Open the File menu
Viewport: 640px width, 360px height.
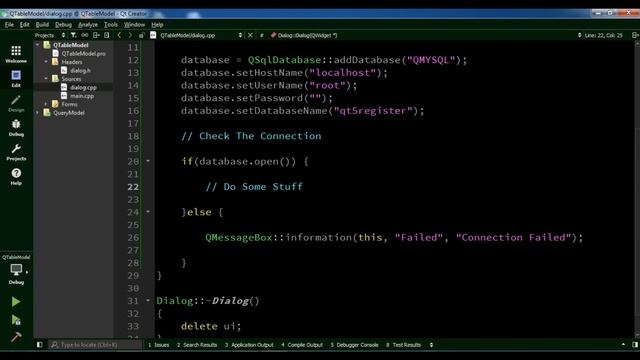tap(9, 25)
